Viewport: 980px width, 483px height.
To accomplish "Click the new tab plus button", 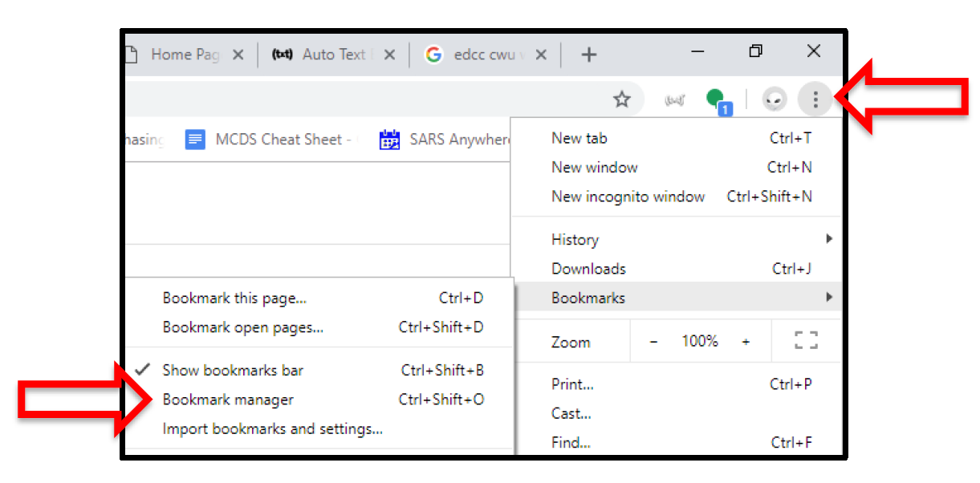I will point(588,55).
